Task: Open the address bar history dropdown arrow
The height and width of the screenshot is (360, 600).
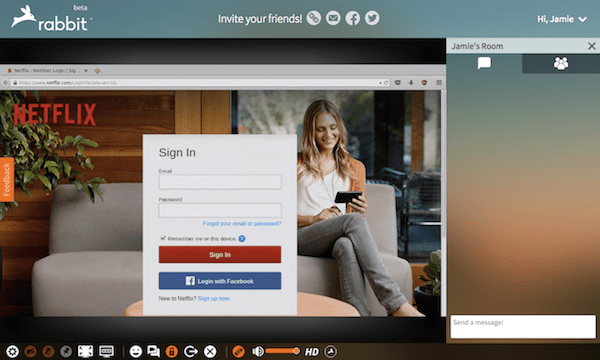Action: pos(380,83)
